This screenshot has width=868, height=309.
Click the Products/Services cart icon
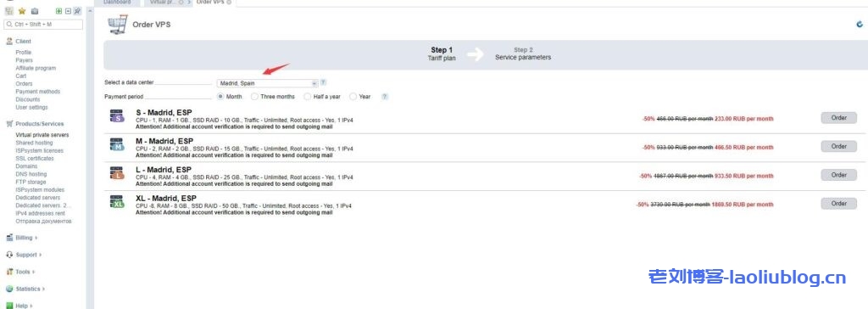[x=9, y=124]
